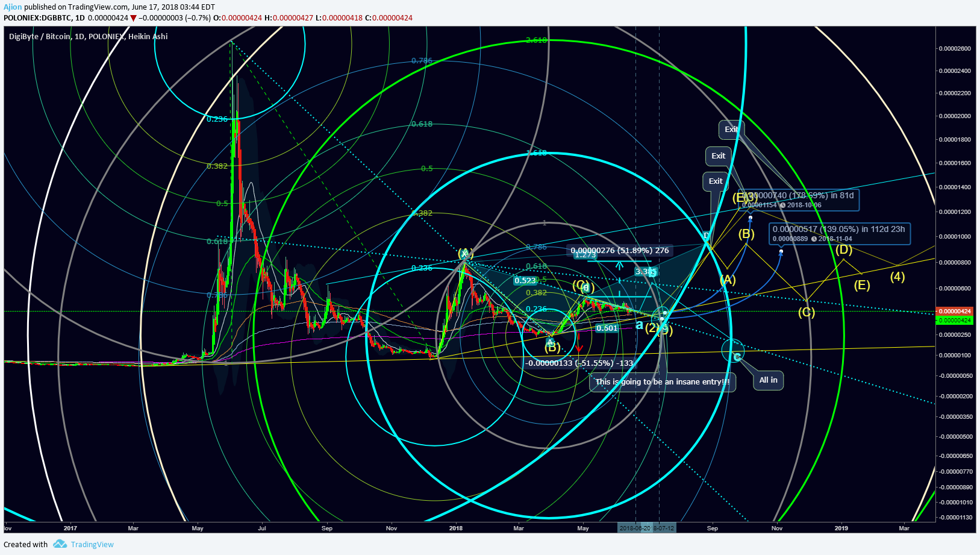Click 0.00002000 on the price scale
Screen dimensions: 980x555
click(955, 116)
